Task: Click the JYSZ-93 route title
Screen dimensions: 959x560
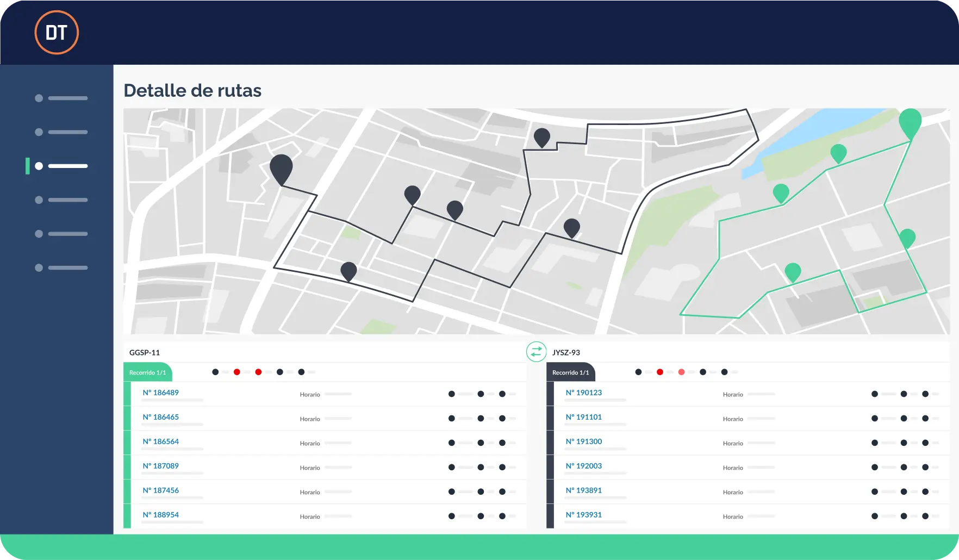Action: pyautogui.click(x=566, y=352)
